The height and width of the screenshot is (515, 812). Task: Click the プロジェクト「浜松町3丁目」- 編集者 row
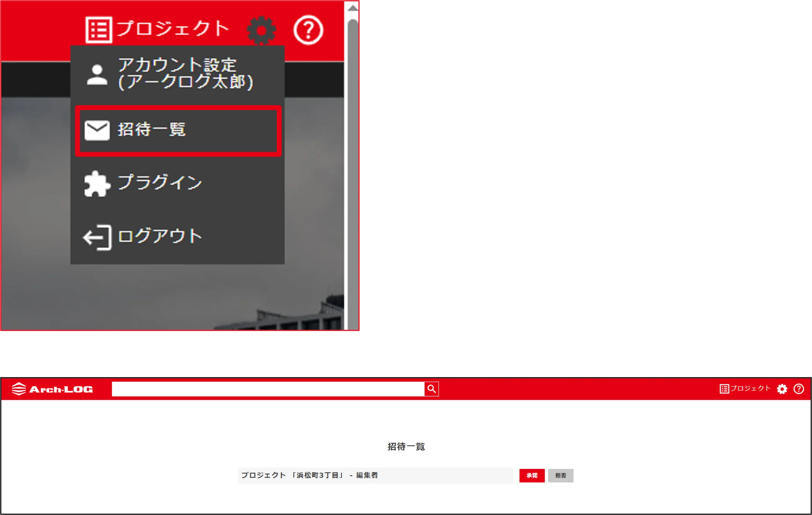pyautogui.click(x=375, y=475)
